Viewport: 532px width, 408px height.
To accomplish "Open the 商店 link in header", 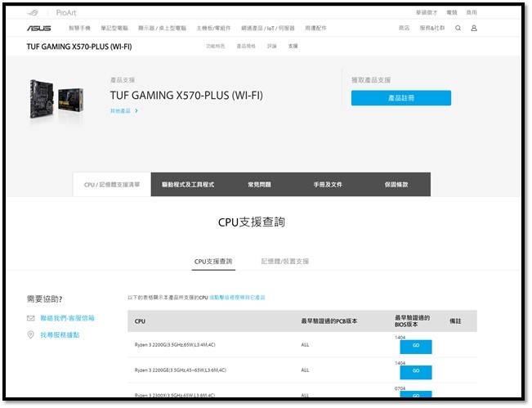I will pyautogui.click(x=404, y=28).
